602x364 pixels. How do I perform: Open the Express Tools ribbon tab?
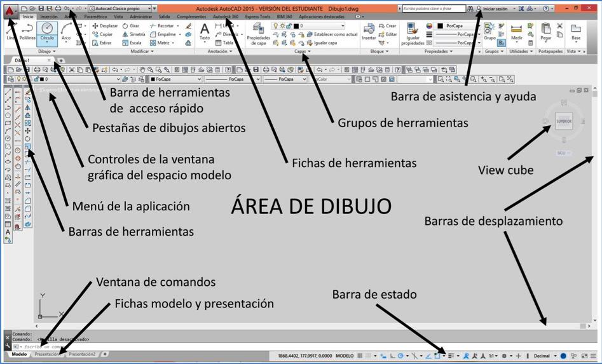[x=257, y=17]
